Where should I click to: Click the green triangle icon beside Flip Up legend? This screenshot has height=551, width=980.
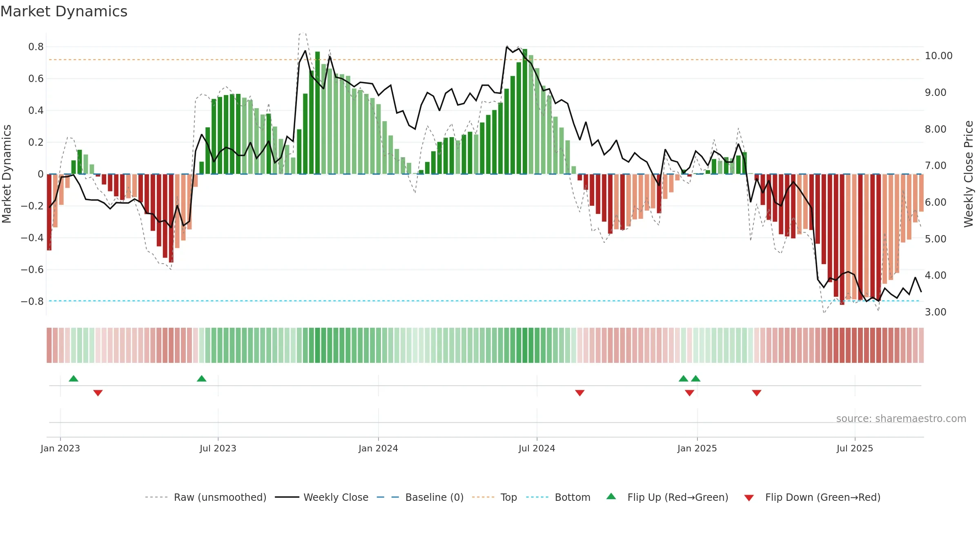click(x=611, y=496)
